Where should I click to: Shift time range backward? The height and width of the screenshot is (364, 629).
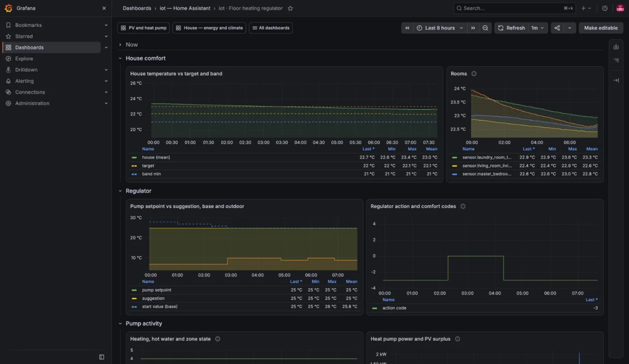click(x=407, y=28)
